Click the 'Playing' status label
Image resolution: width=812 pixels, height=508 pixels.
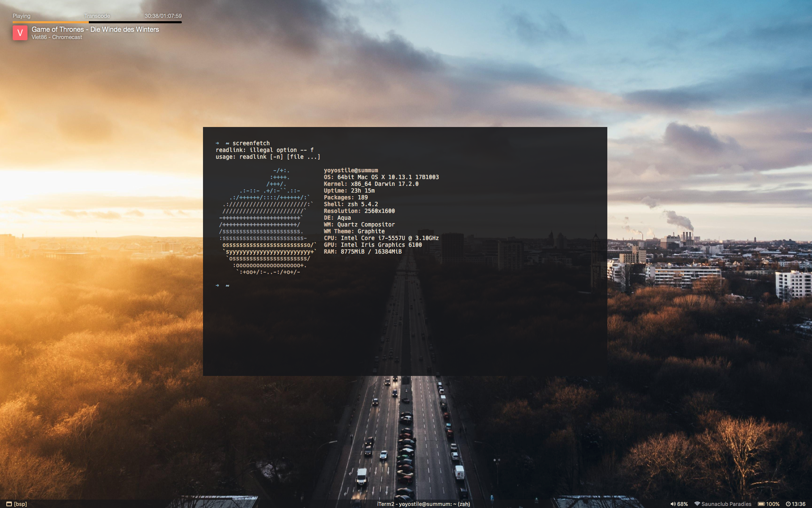click(22, 16)
